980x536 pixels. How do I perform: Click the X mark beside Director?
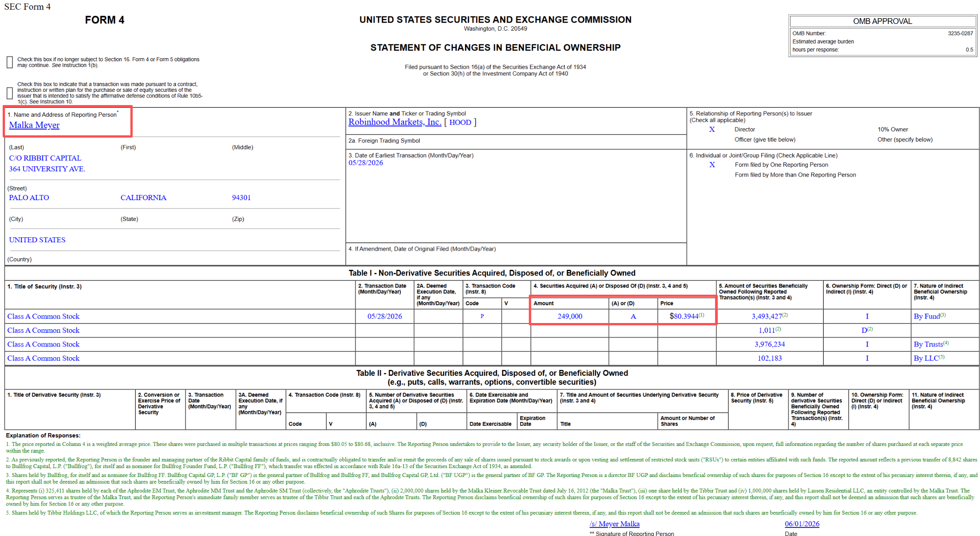(712, 130)
